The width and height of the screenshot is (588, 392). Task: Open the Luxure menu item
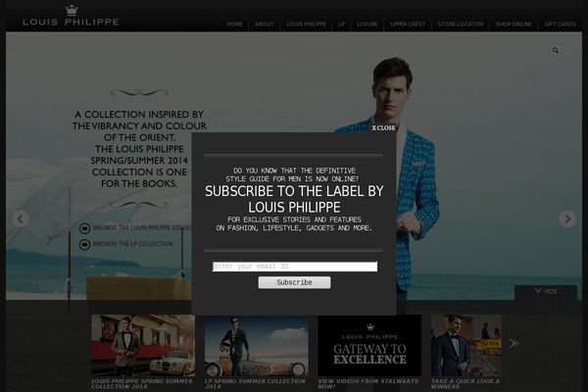[x=367, y=24]
